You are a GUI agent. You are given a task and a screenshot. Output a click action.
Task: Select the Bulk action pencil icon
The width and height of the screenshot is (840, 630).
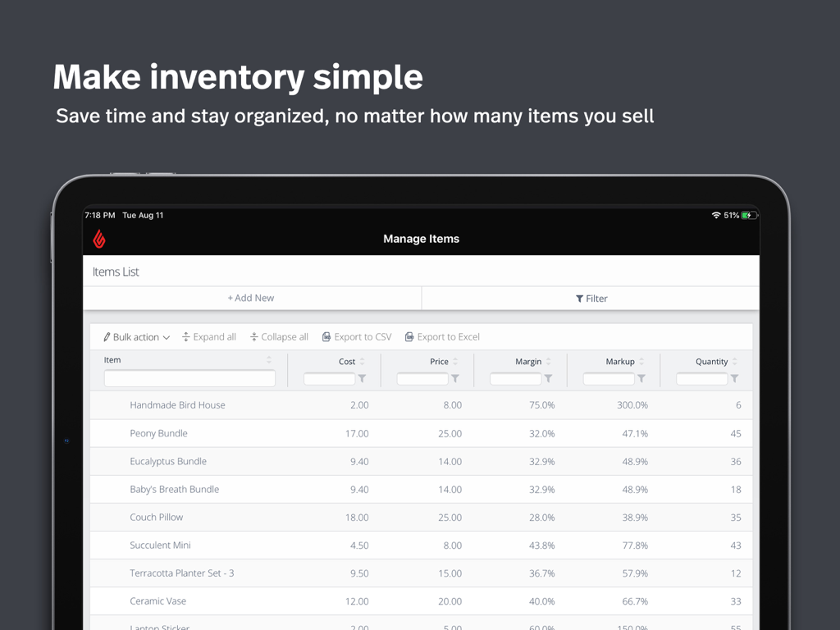point(107,336)
